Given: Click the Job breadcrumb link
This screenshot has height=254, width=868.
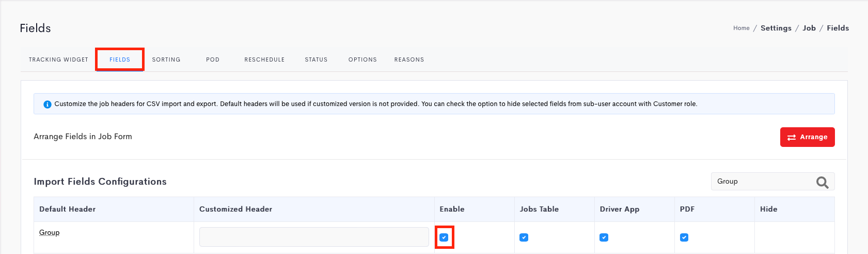Looking at the screenshot, I should pyautogui.click(x=809, y=28).
